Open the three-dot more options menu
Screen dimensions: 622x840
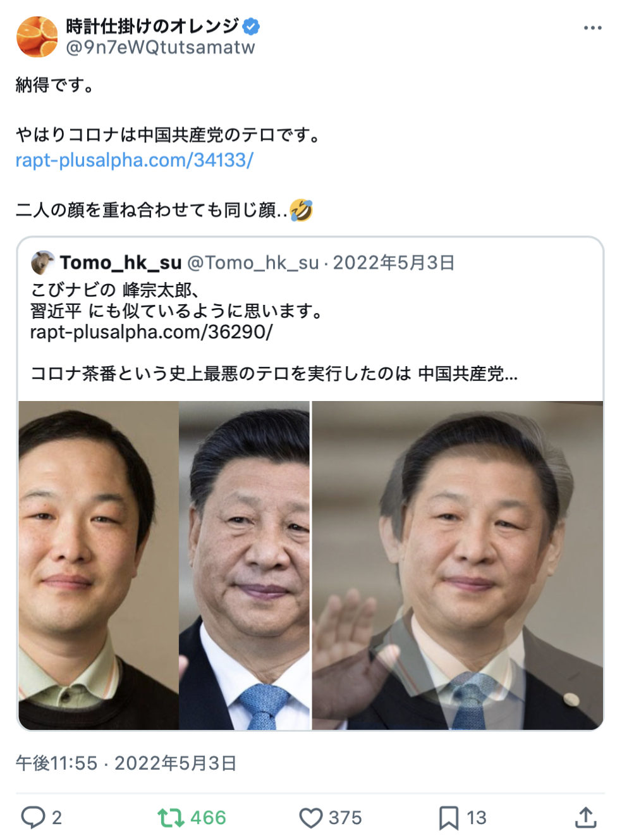(592, 28)
